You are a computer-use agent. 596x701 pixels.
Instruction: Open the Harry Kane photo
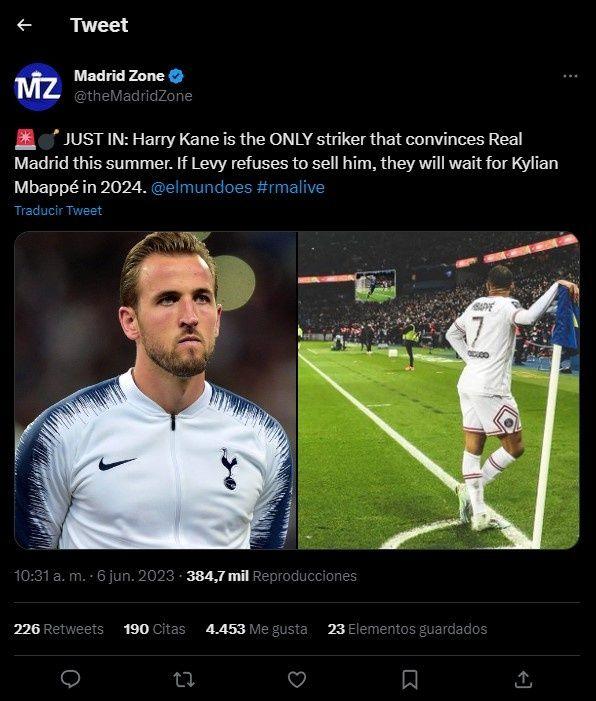tap(156, 390)
